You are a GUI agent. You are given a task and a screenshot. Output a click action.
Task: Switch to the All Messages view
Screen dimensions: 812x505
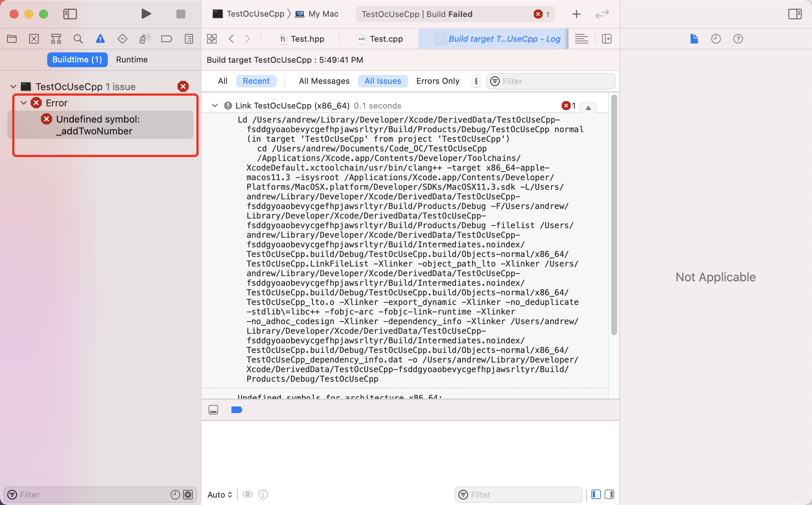pos(324,81)
